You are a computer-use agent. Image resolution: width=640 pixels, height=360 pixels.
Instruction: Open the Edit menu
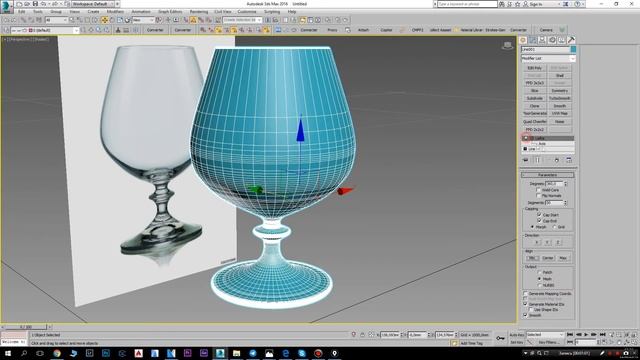point(22,12)
